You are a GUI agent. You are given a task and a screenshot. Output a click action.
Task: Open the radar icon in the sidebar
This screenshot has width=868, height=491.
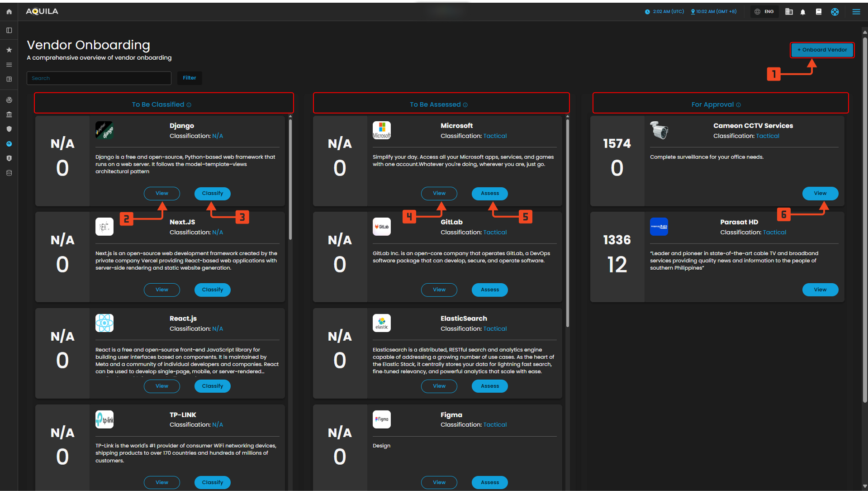tap(9, 100)
